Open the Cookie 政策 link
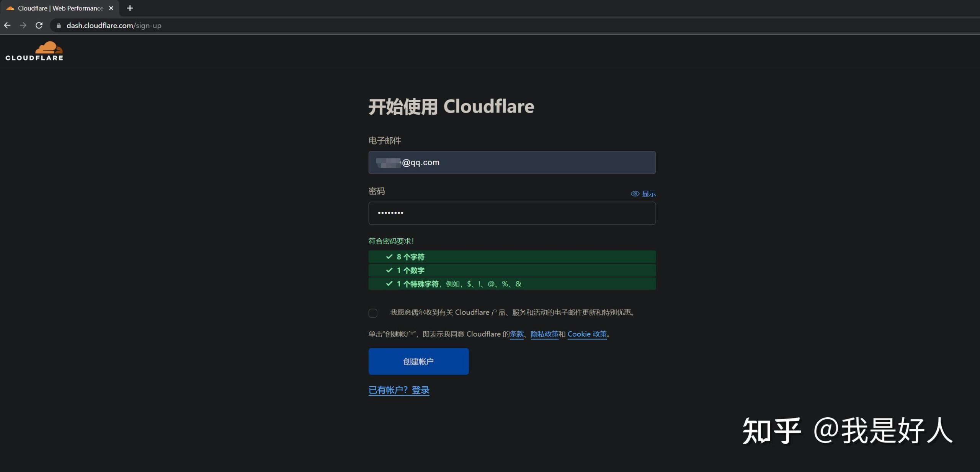Screen dimensions: 980x472 [587, 334]
